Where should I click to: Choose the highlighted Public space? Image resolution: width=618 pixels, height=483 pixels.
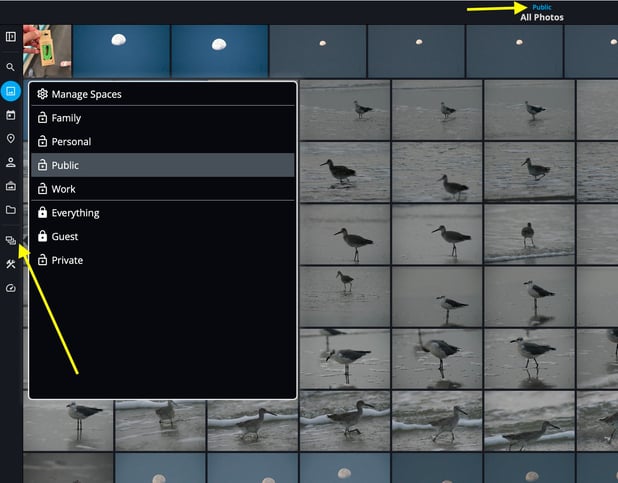pos(65,165)
